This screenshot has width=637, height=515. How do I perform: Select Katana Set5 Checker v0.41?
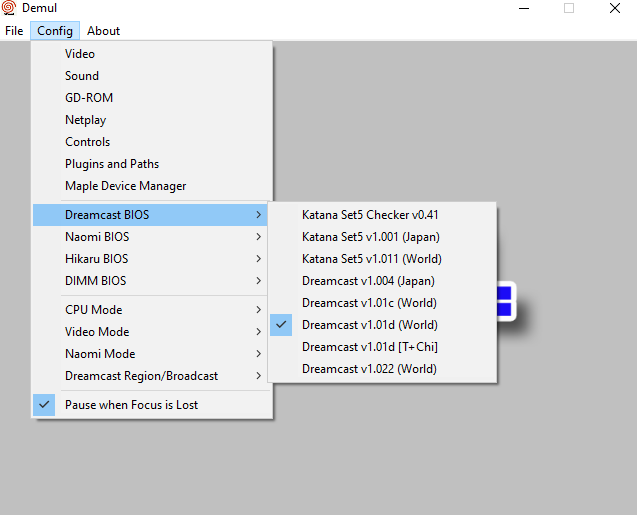(370, 215)
